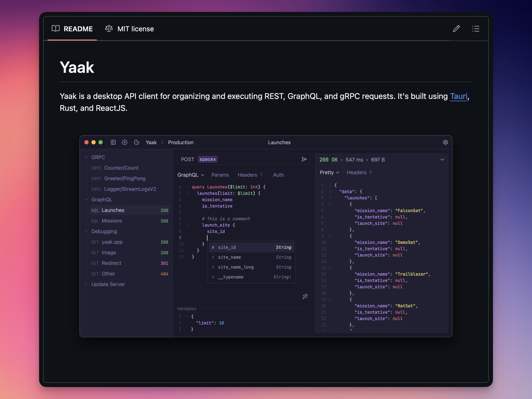The height and width of the screenshot is (399, 532).
Task: Send request with paper plane icon
Action: point(304,159)
